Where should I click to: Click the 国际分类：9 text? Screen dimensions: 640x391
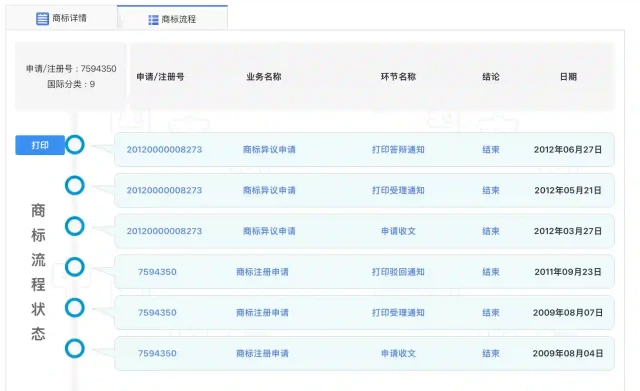point(71,84)
